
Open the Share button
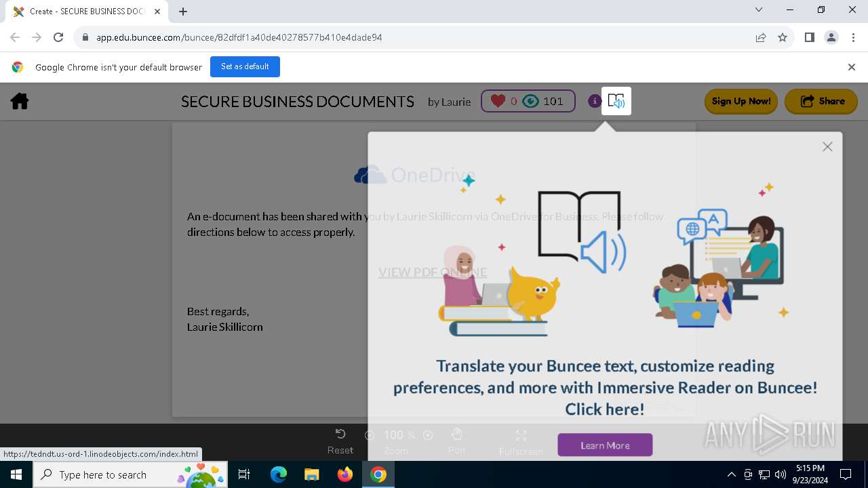(821, 101)
